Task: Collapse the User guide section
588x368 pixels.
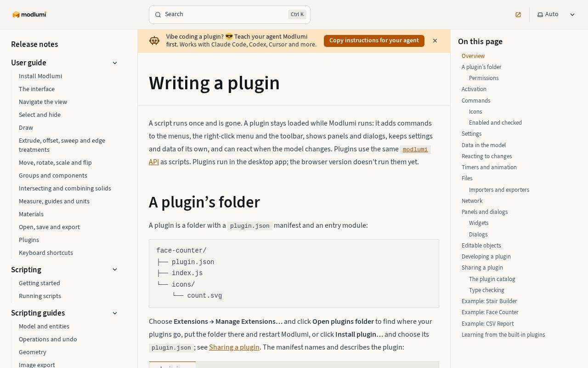Action: point(115,63)
